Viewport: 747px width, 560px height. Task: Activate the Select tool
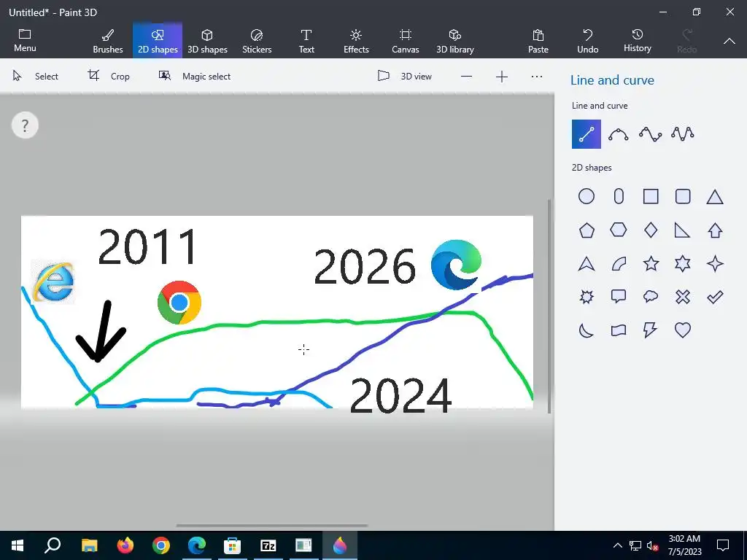point(35,76)
